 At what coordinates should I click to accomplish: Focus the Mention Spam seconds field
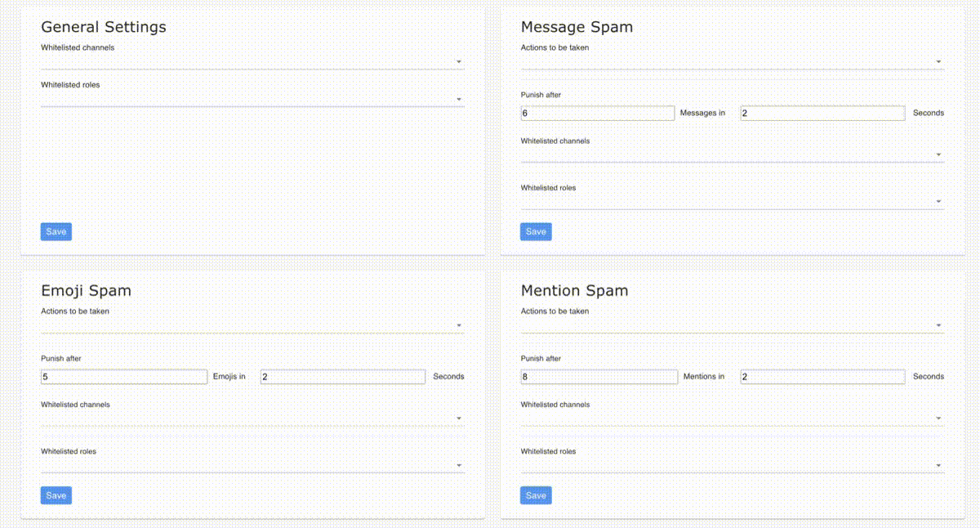pos(822,377)
